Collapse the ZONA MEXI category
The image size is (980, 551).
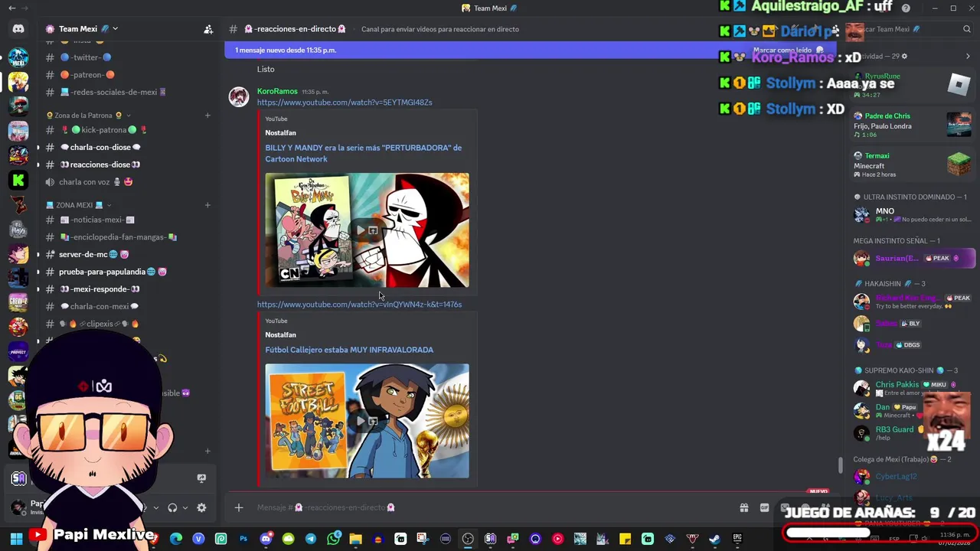(x=109, y=205)
